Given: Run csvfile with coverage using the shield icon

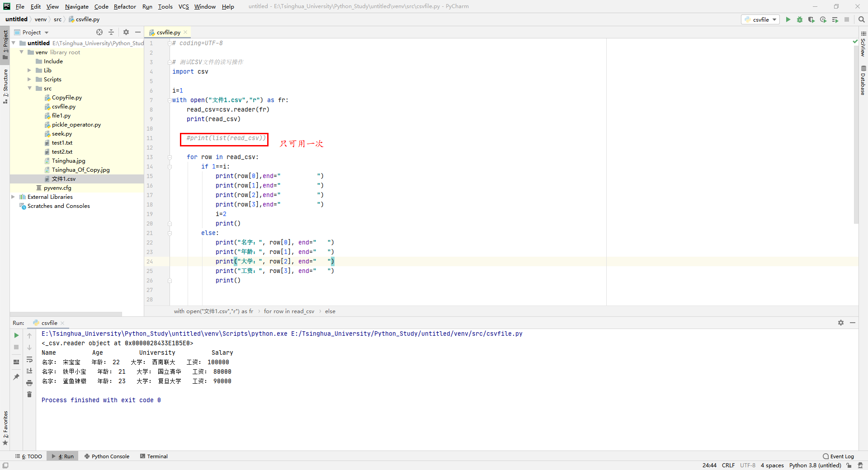Looking at the screenshot, I should pyautogui.click(x=811, y=19).
